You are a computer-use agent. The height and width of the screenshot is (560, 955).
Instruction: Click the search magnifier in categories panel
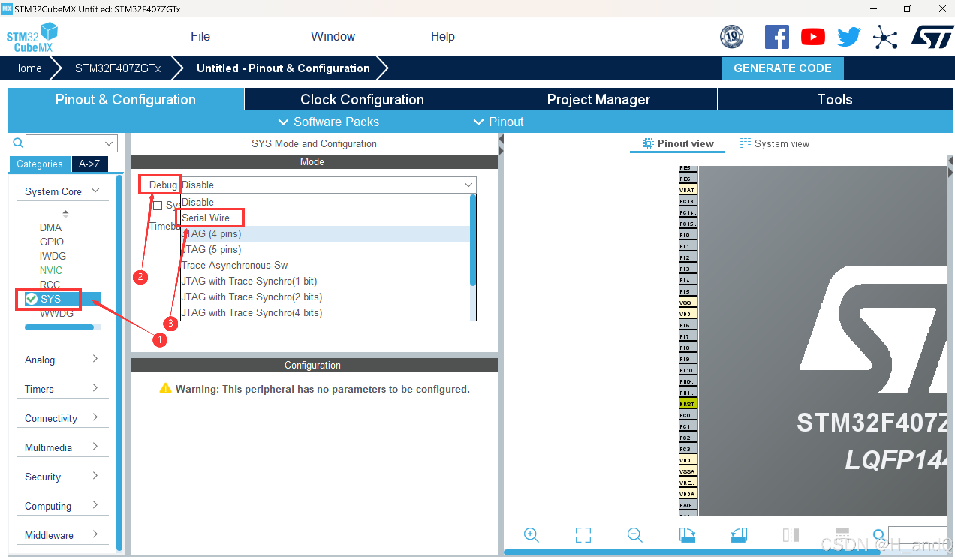coord(18,143)
